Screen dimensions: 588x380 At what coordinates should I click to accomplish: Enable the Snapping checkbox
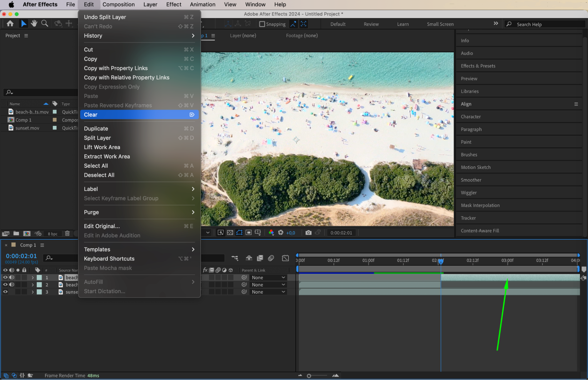(262, 24)
